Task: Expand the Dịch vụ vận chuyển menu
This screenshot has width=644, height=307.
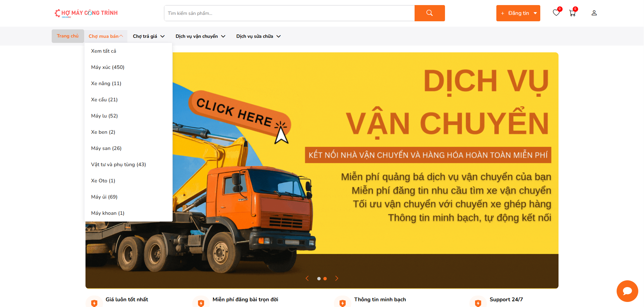Action: tap(200, 36)
